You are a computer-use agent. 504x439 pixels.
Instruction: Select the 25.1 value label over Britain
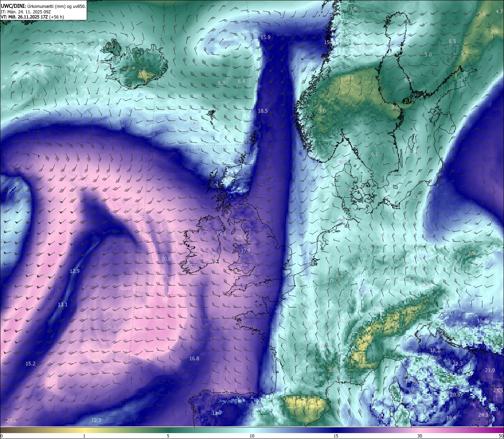pyautogui.click(x=241, y=237)
